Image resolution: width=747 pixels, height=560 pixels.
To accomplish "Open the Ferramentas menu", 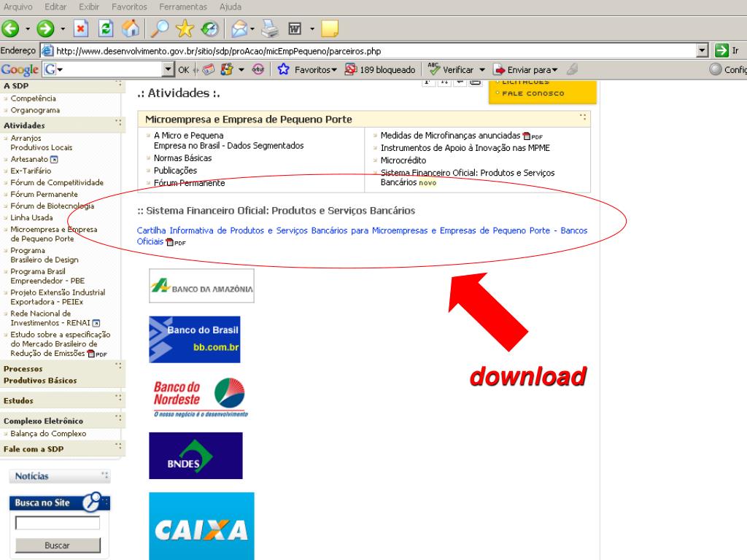I will [x=183, y=7].
